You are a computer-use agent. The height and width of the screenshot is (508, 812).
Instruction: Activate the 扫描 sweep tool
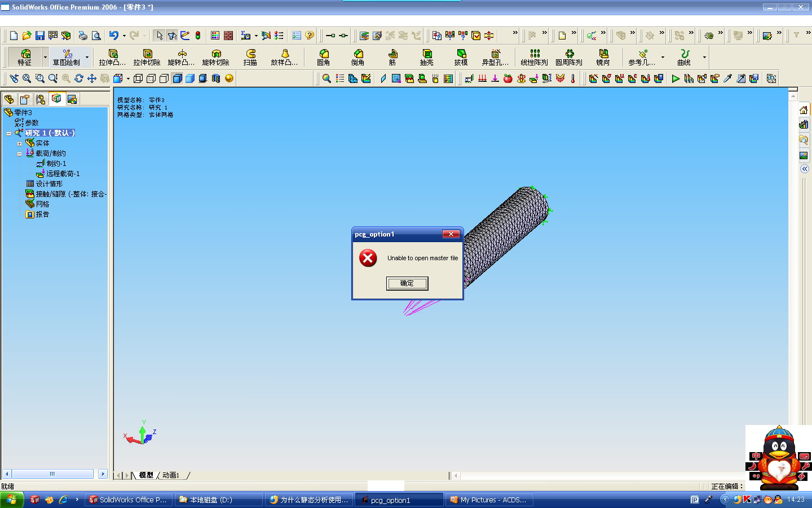250,58
